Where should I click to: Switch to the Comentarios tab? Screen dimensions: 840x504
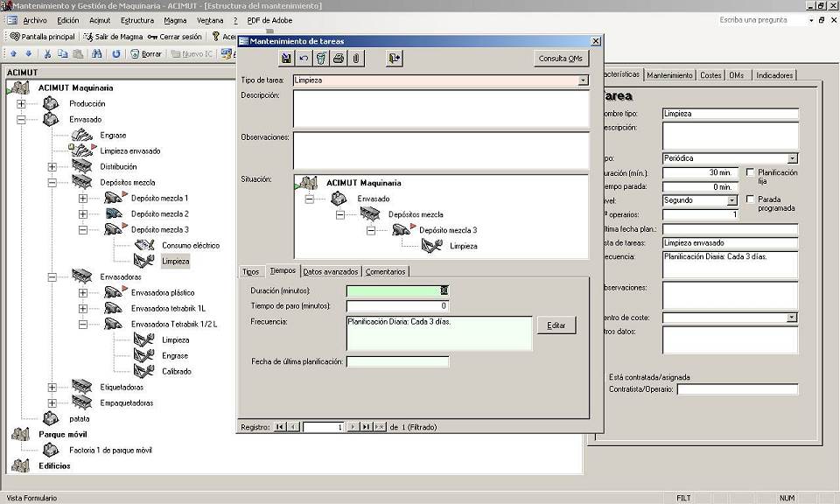pos(385,271)
